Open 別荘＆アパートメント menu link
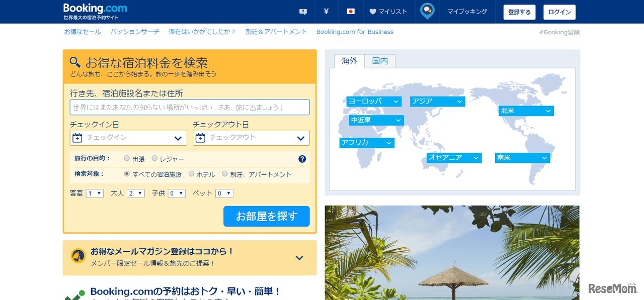Viewport: 644px width, 300px height. pos(276,32)
